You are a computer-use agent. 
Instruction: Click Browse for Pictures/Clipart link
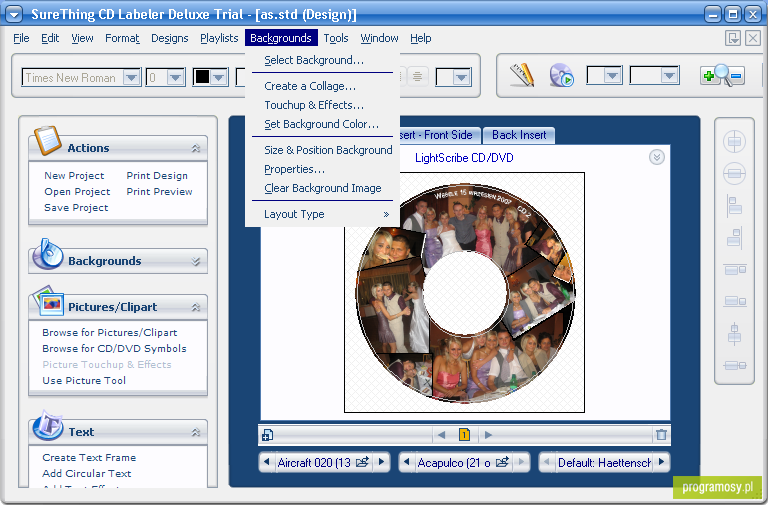pyautogui.click(x=110, y=333)
